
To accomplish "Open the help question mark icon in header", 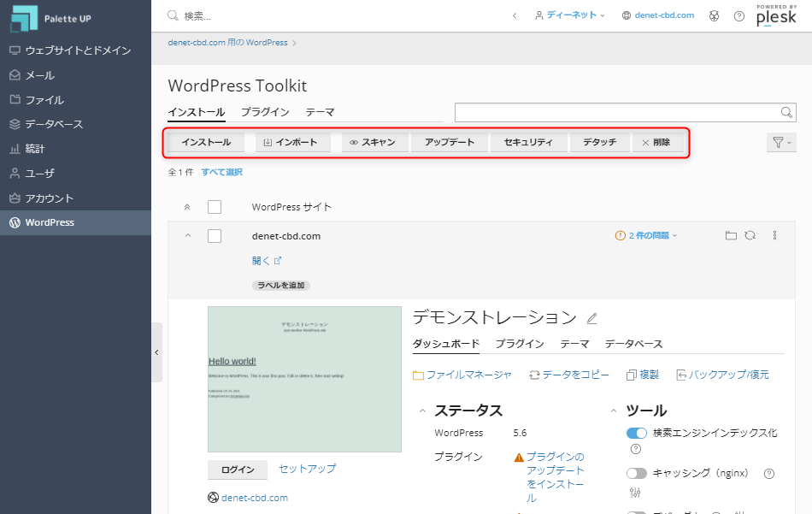I will click(739, 16).
